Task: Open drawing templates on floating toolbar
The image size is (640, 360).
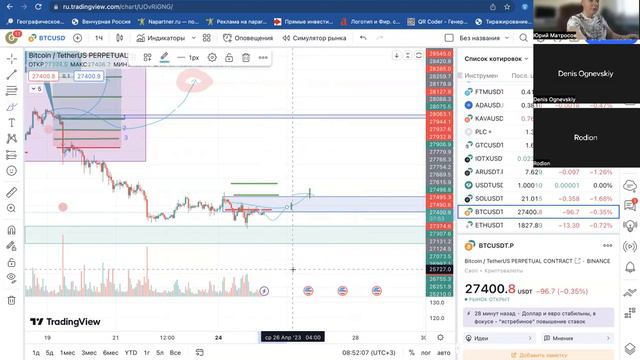Action: click(x=147, y=58)
